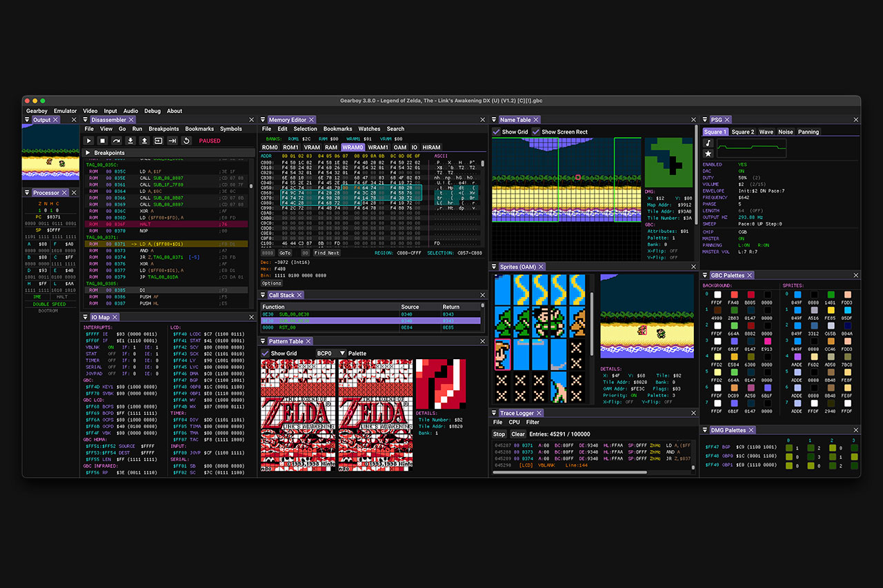Select the Wave tab in PSG

(x=766, y=132)
